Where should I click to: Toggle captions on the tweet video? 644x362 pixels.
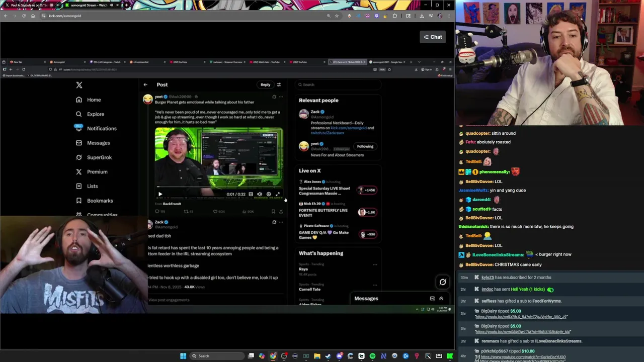pyautogui.click(x=251, y=194)
